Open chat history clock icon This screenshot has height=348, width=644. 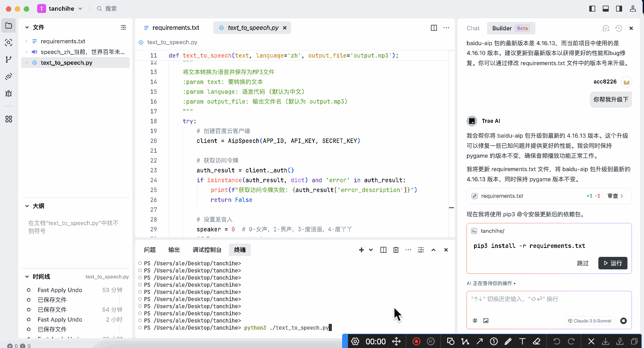619,28
